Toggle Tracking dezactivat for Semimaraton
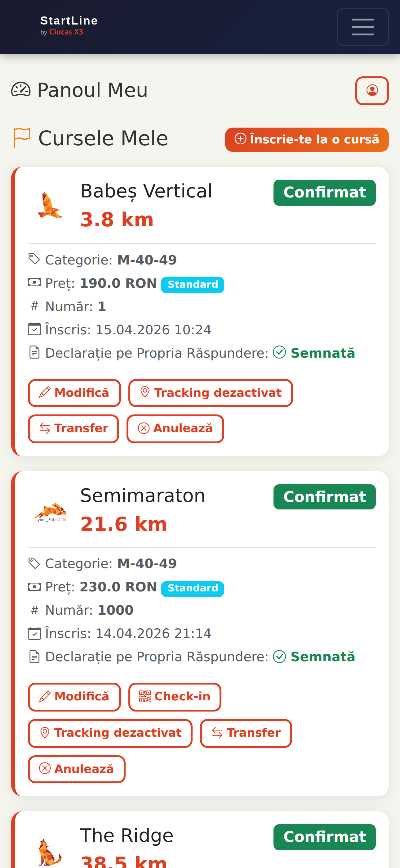 (x=110, y=733)
